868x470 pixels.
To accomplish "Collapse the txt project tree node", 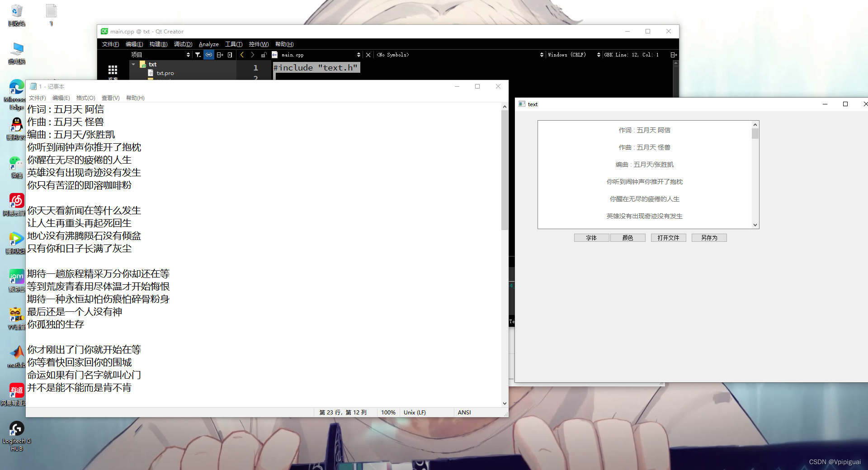I will tap(133, 64).
